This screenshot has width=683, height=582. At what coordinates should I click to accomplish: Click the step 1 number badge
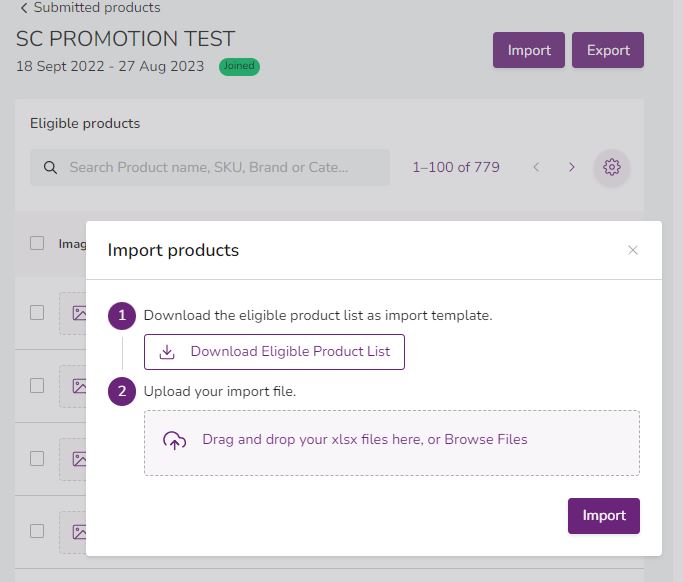coord(122,315)
